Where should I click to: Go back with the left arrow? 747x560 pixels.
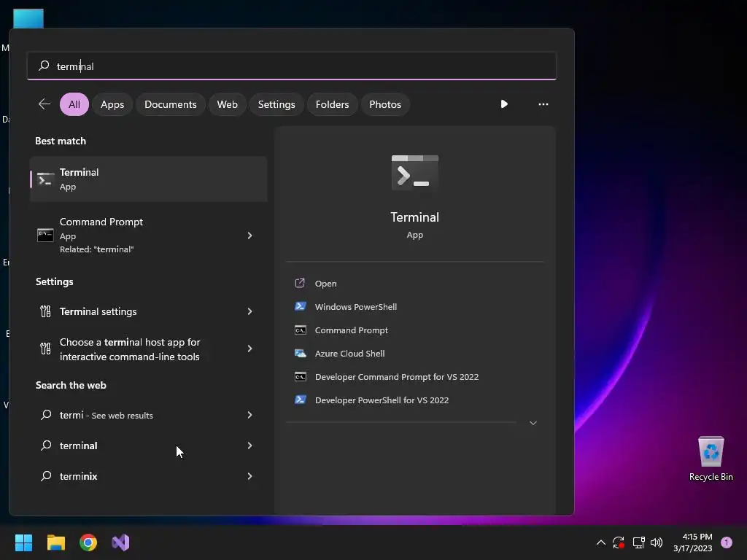(x=44, y=104)
